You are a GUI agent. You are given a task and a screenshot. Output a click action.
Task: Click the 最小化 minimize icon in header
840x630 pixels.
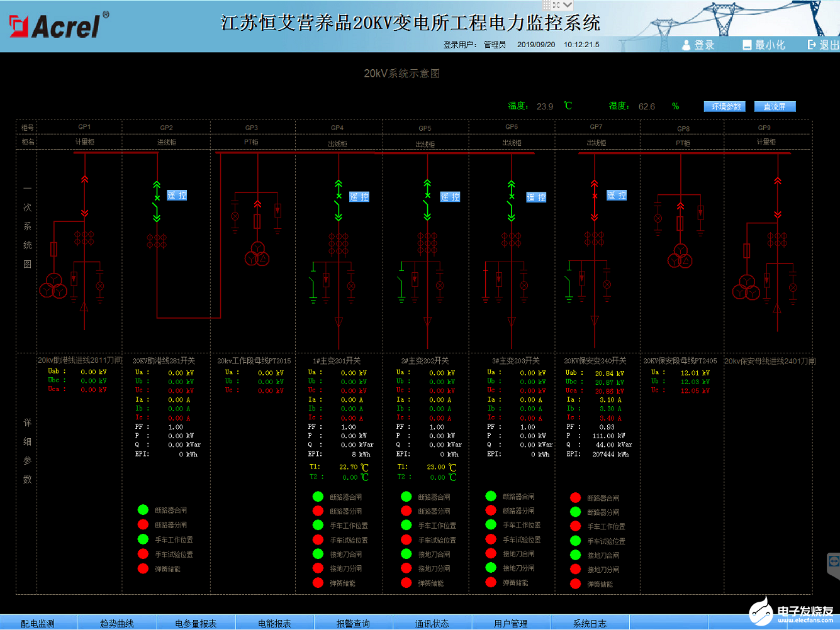pyautogui.click(x=747, y=45)
